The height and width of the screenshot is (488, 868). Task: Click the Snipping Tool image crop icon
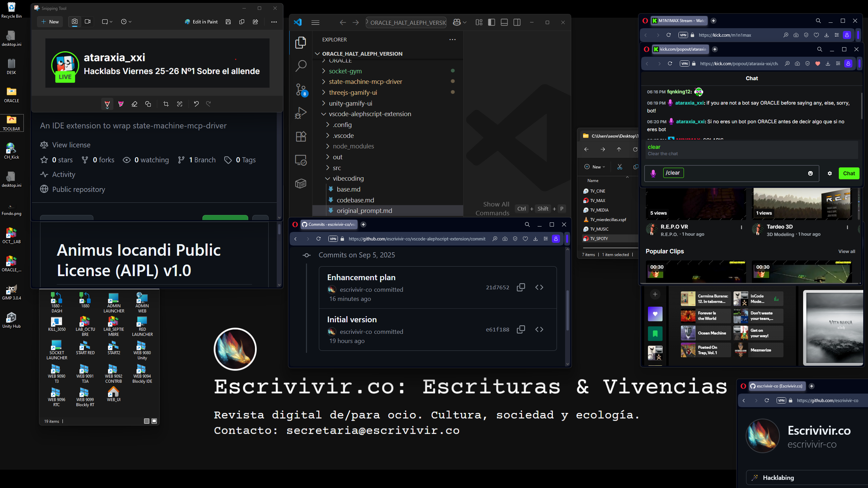166,104
